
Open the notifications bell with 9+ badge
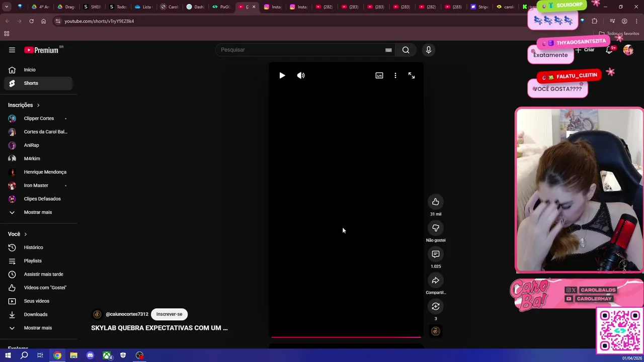tap(609, 50)
